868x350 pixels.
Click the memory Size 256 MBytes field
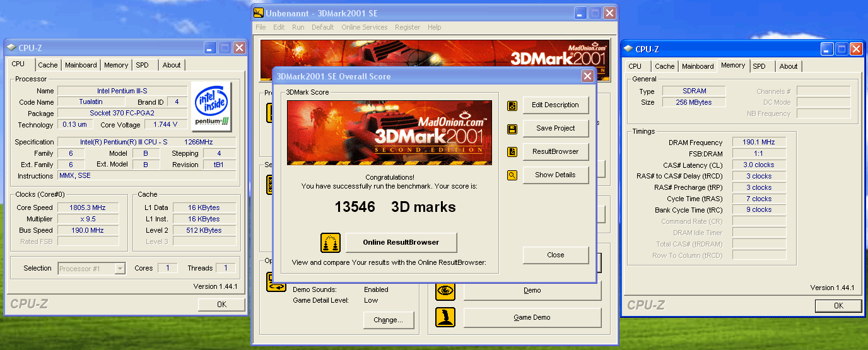[x=694, y=102]
